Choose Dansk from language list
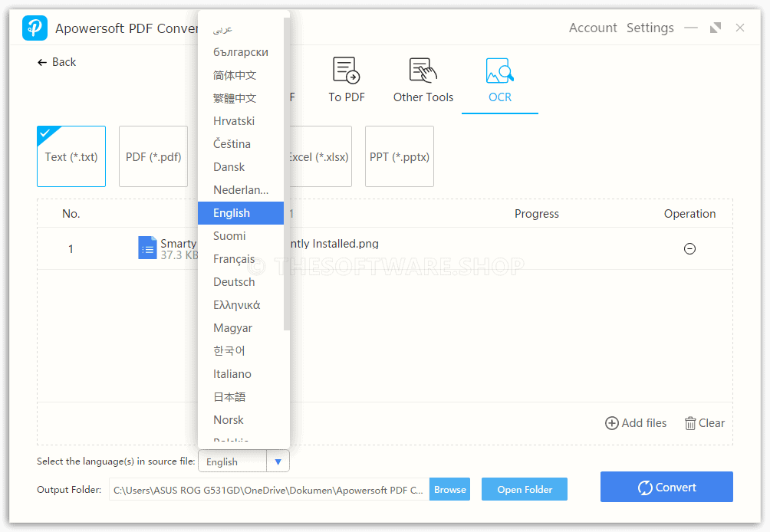Viewport: 770px width, 532px height. click(x=241, y=167)
